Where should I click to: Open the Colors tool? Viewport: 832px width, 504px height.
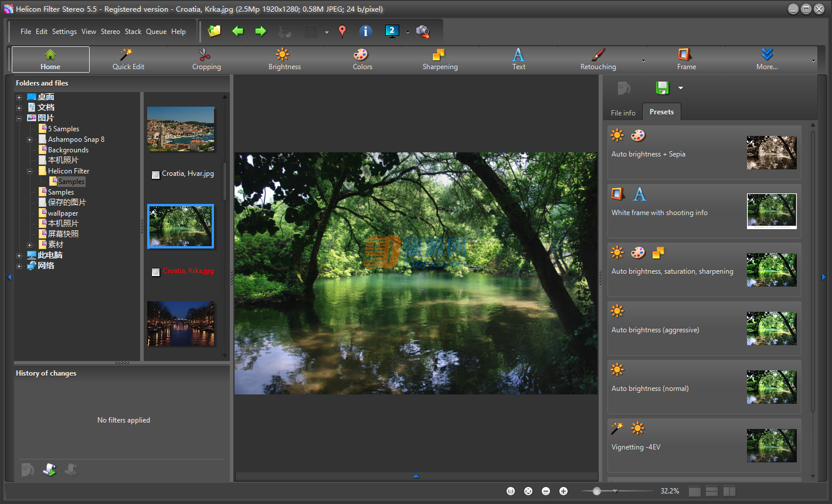362,59
